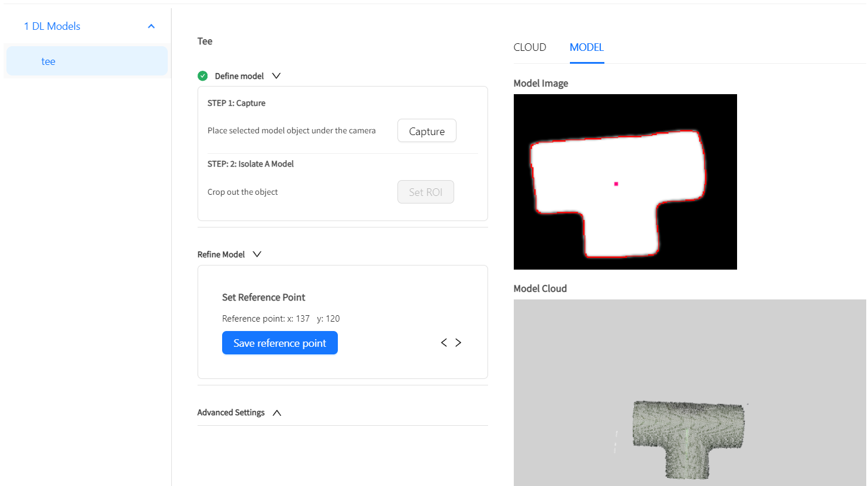Click the Model Image preview
868x486 pixels.
625,182
